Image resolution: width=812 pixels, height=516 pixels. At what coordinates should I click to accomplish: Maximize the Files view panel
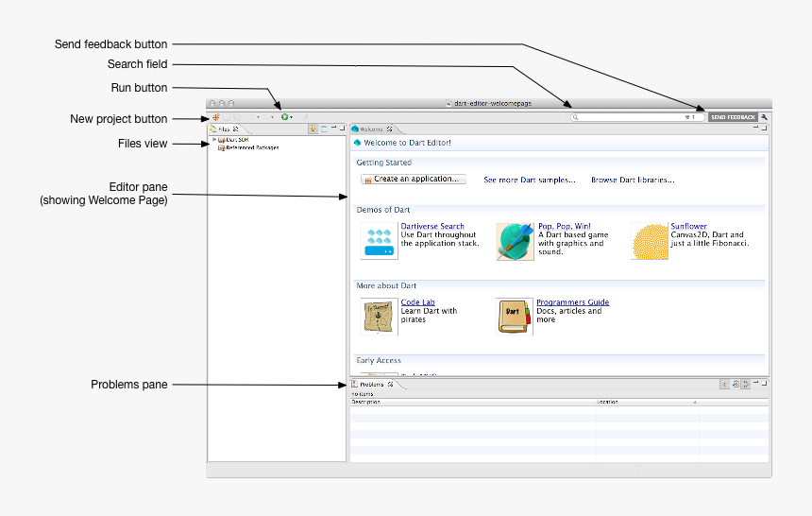point(343,128)
